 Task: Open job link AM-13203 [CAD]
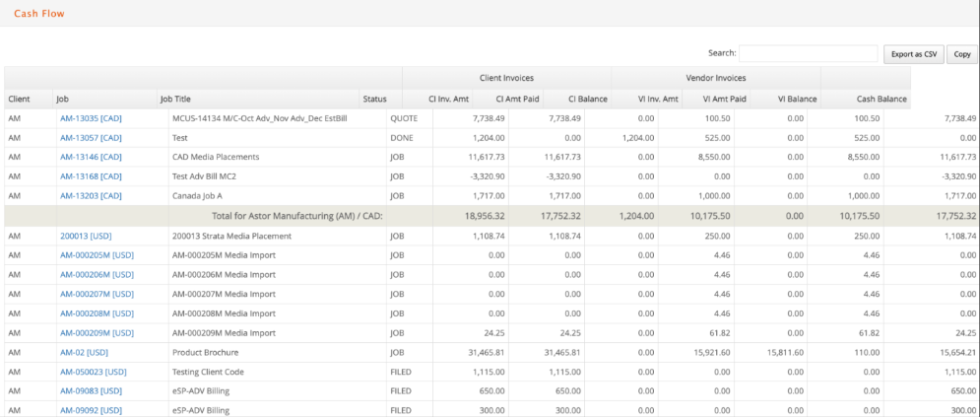point(91,195)
